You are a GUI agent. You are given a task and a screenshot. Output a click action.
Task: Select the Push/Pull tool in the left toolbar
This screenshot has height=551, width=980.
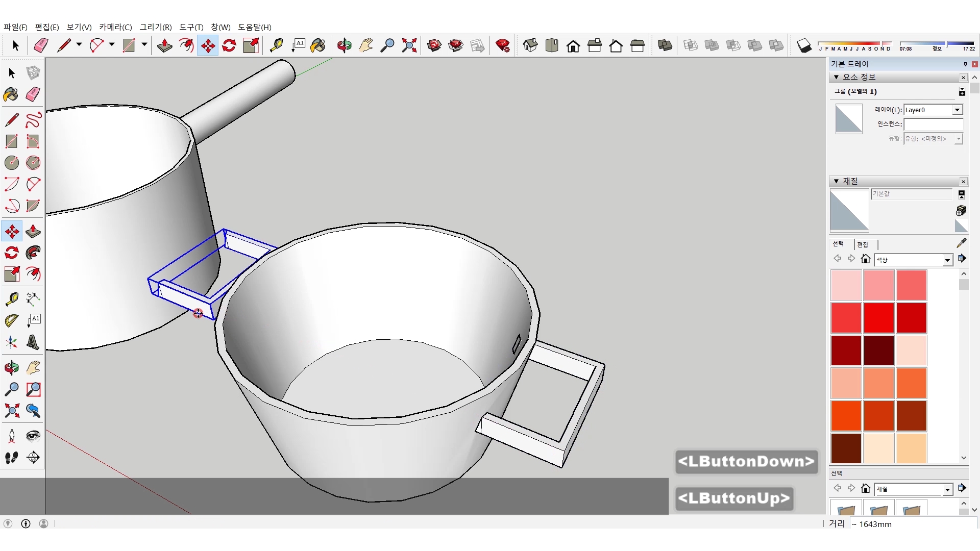coord(33,231)
